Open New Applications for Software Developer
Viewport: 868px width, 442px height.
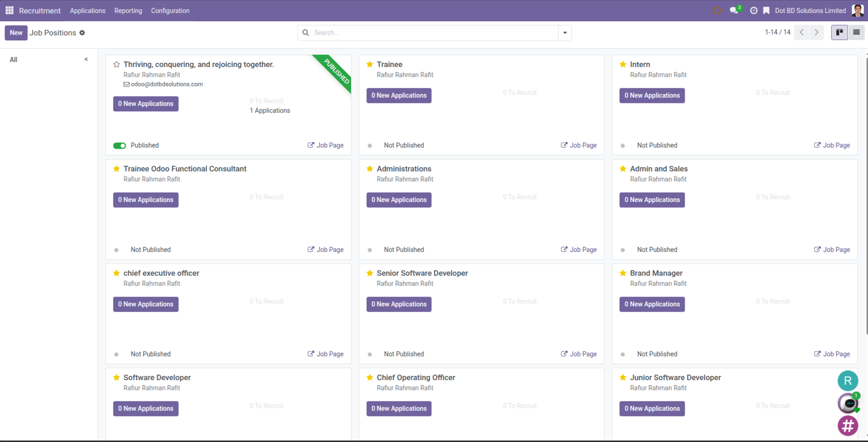[146, 409]
